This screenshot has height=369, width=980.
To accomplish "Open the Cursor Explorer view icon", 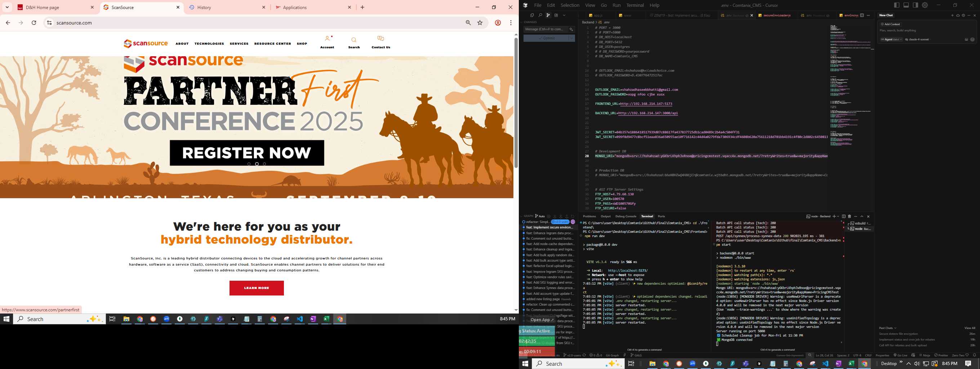I will click(532, 15).
